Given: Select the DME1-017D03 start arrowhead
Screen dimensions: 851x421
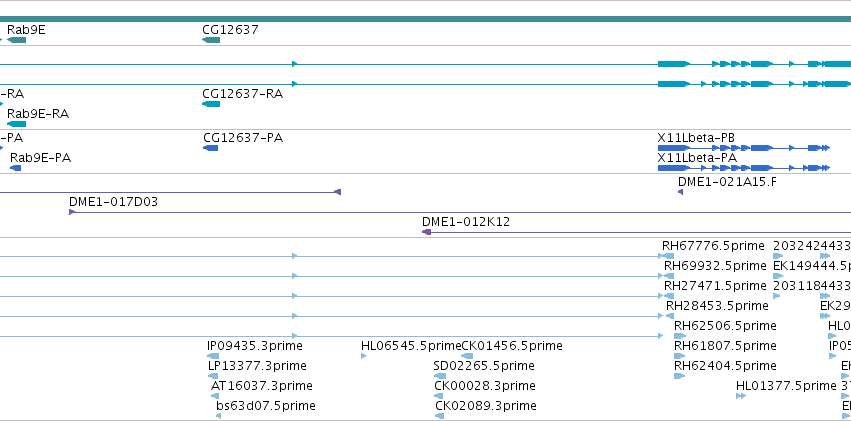Looking at the screenshot, I should tap(72, 212).
